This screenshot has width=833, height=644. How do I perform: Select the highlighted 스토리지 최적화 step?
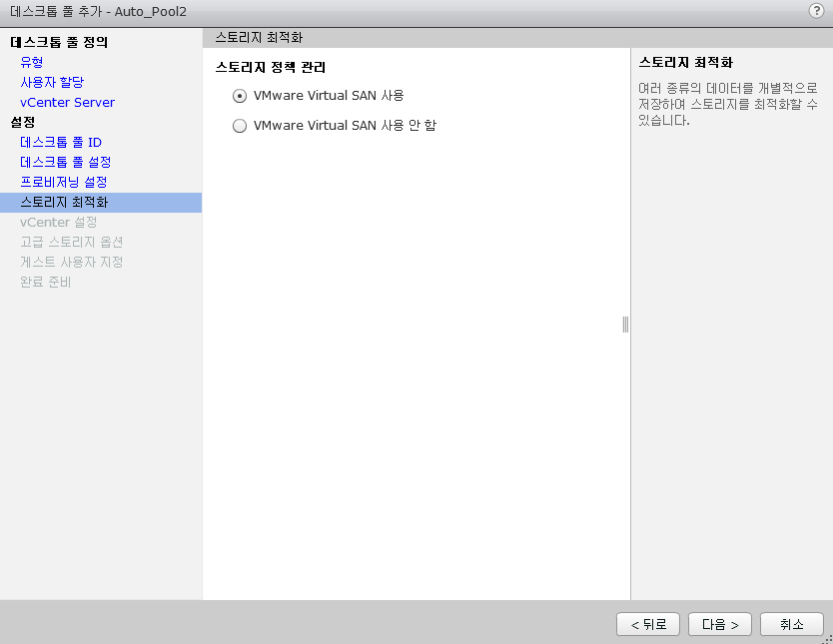[101, 203]
